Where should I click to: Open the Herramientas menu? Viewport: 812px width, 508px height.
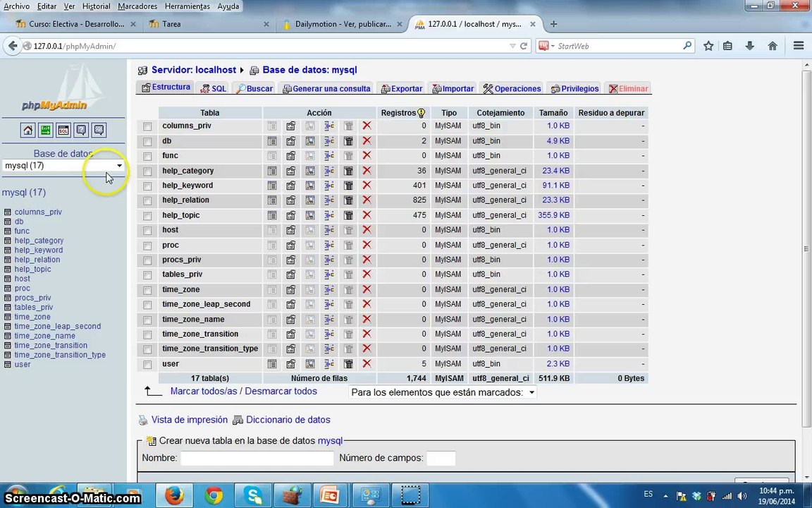[x=187, y=6]
